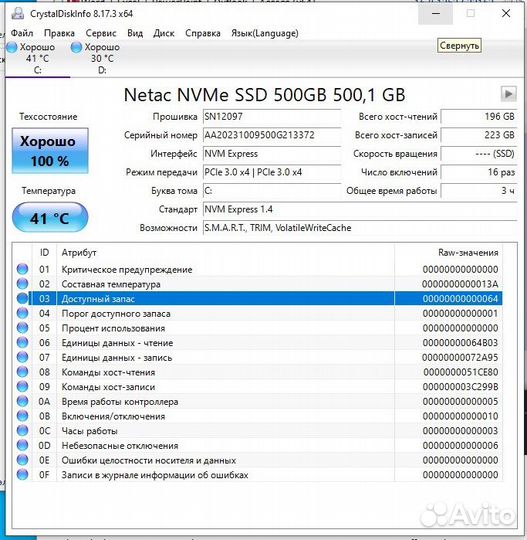Click status icon of row 08 Команды хост-чтения
This screenshot has height=540, width=527.
[22, 372]
